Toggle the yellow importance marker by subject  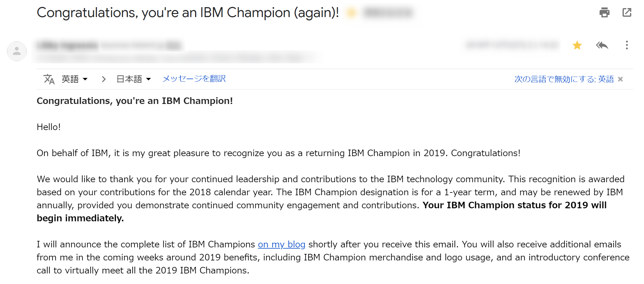click(351, 13)
